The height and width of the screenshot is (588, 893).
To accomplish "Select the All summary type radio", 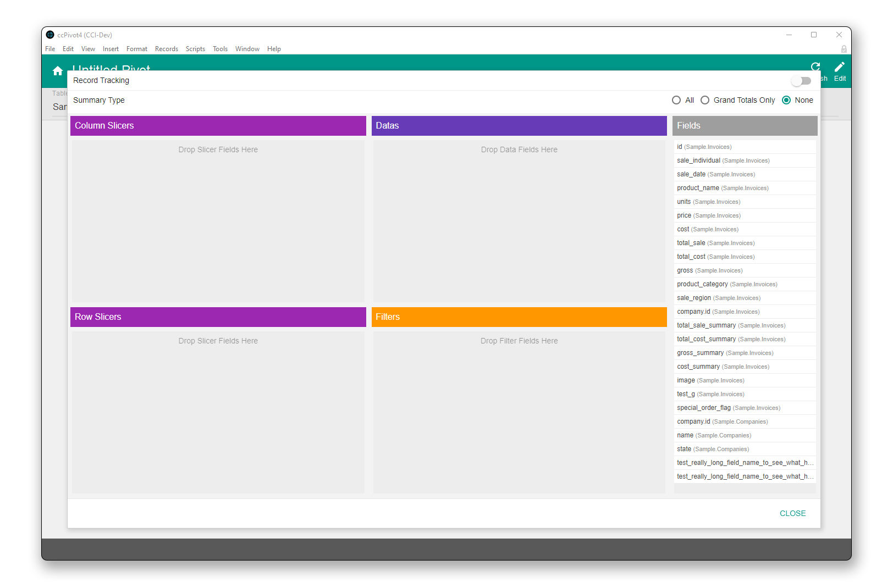I will [x=676, y=100].
